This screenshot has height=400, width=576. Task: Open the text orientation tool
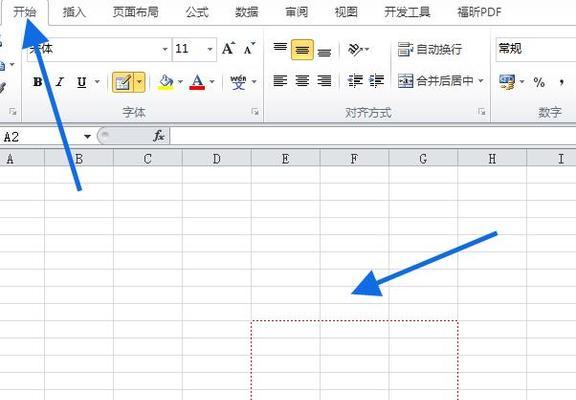pos(359,49)
